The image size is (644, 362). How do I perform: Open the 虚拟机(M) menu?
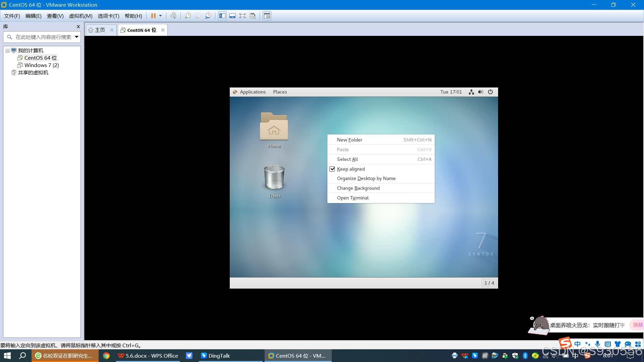click(80, 16)
